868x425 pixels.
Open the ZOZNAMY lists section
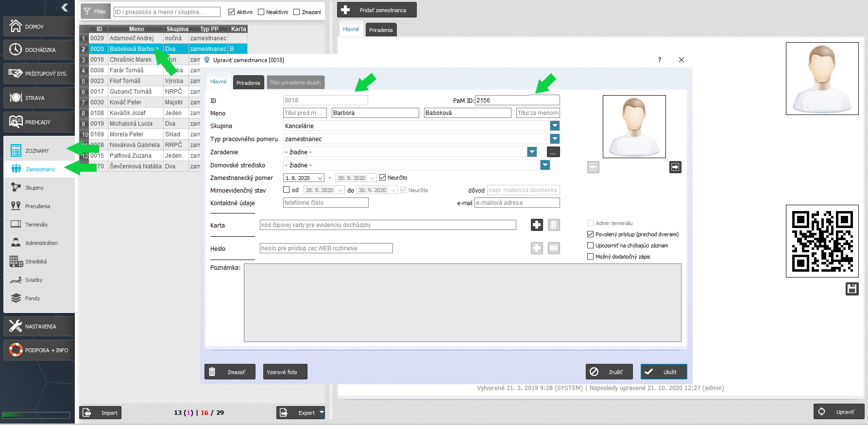click(39, 150)
